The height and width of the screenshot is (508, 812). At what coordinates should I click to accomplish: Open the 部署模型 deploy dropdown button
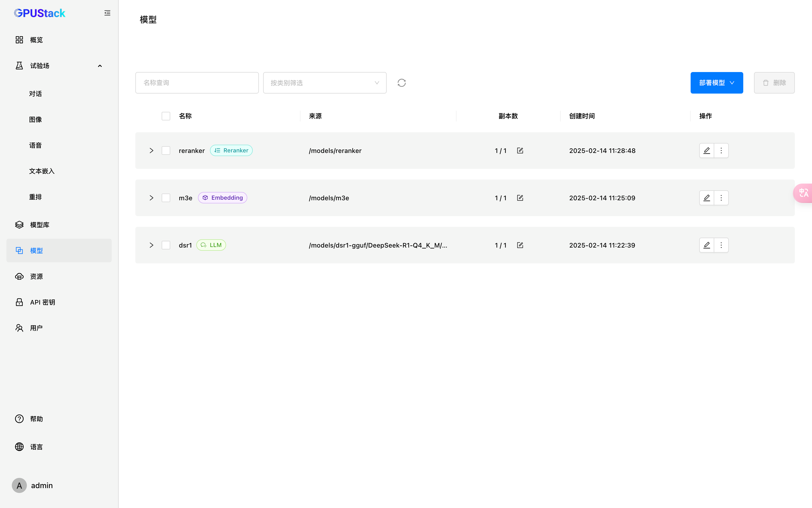[717, 83]
